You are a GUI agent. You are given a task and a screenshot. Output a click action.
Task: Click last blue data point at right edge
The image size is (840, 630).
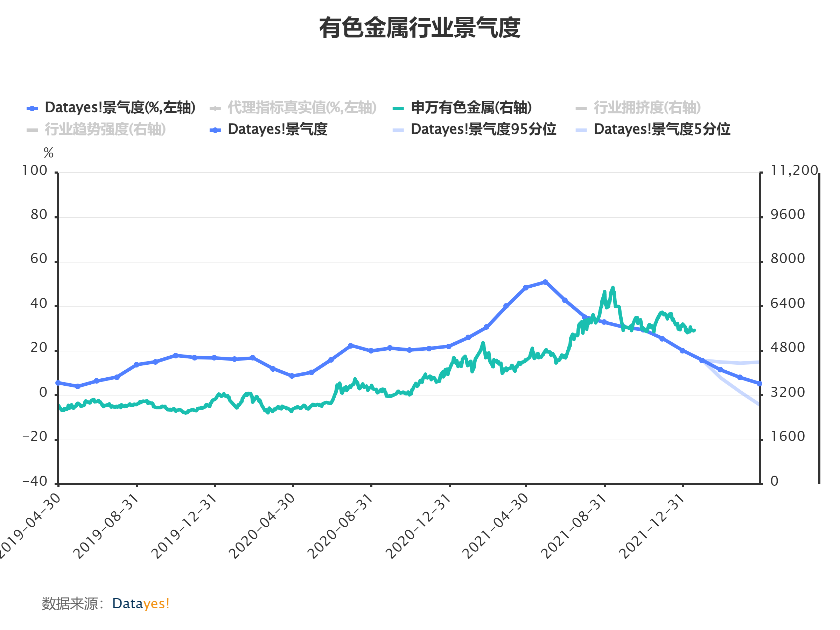[759, 384]
